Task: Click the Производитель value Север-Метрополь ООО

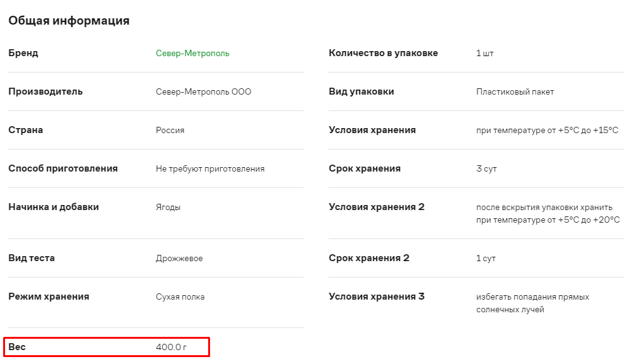Action: [203, 92]
